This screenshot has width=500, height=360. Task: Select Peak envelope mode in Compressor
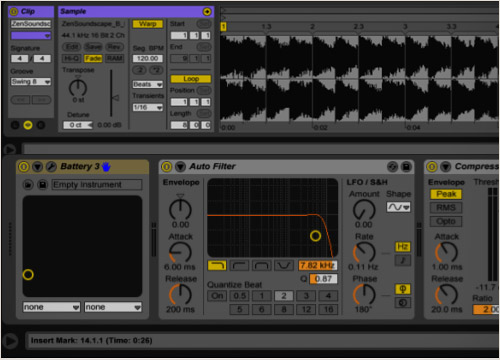446,194
